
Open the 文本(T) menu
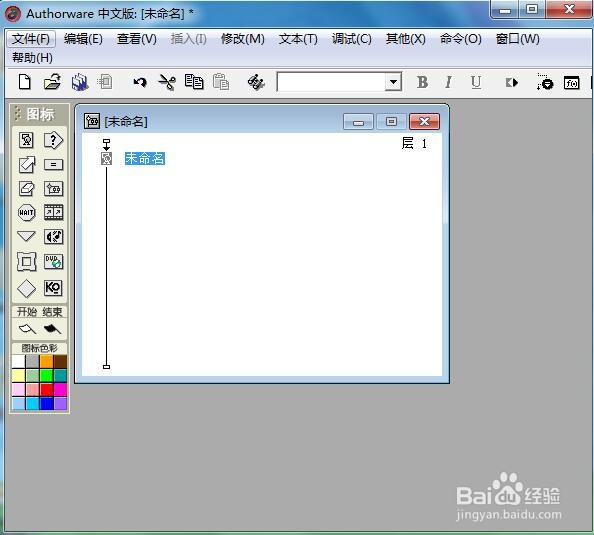(x=298, y=39)
